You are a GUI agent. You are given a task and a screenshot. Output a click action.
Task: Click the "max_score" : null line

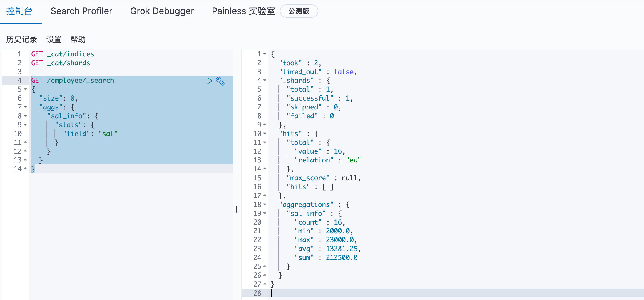pos(324,178)
